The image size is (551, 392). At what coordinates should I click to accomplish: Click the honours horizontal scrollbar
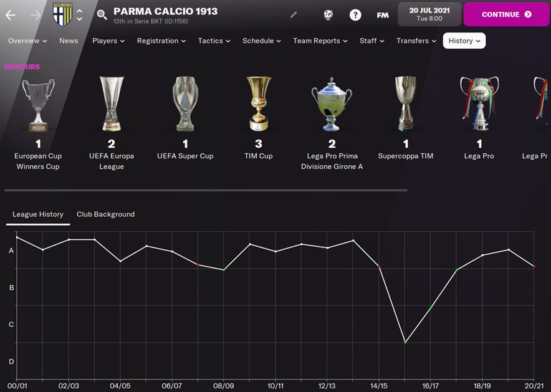coord(206,190)
